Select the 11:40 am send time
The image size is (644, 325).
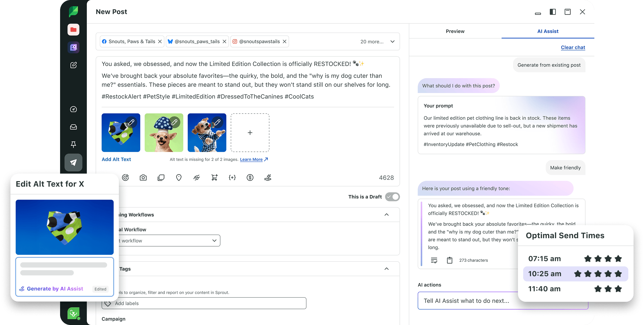(x=575, y=289)
